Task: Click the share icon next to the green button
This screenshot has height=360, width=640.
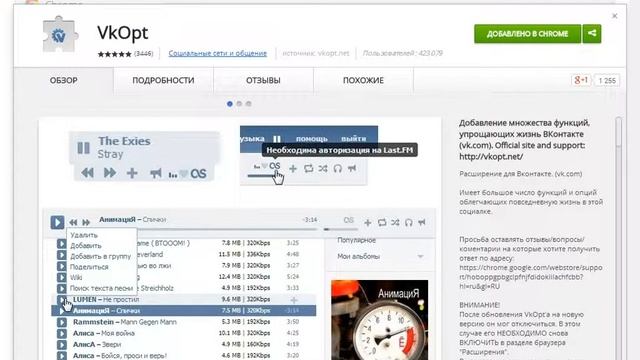Action: [592, 34]
